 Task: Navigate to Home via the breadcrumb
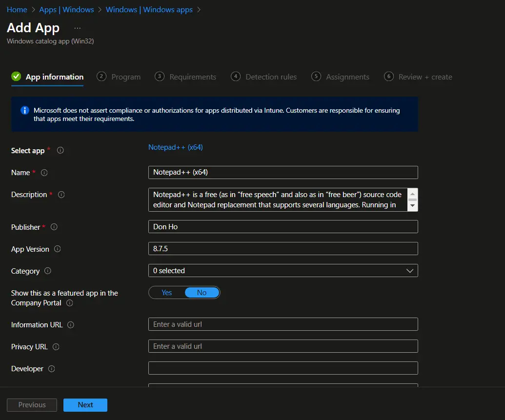pos(17,9)
